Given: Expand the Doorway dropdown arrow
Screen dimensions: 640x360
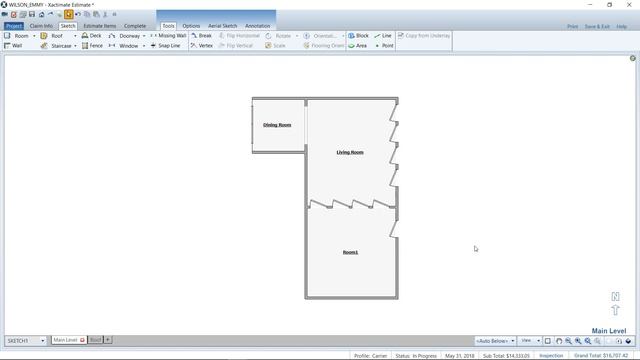Looking at the screenshot, I should tap(144, 36).
